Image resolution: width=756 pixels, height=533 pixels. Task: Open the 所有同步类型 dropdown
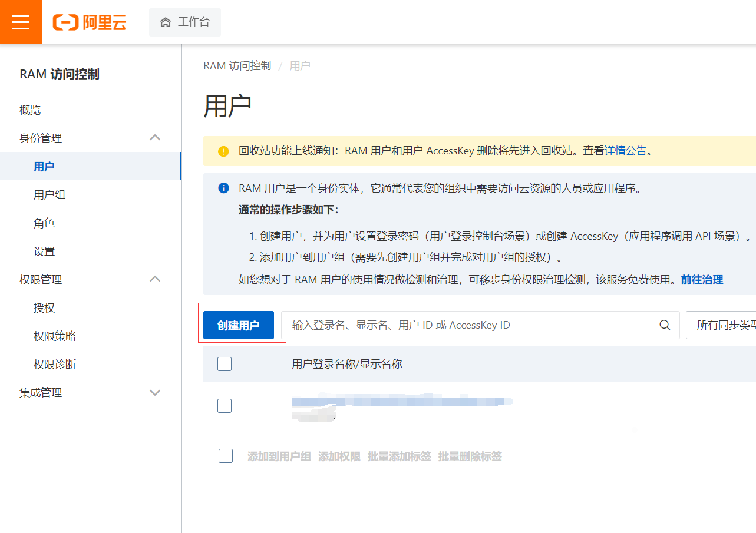point(721,325)
